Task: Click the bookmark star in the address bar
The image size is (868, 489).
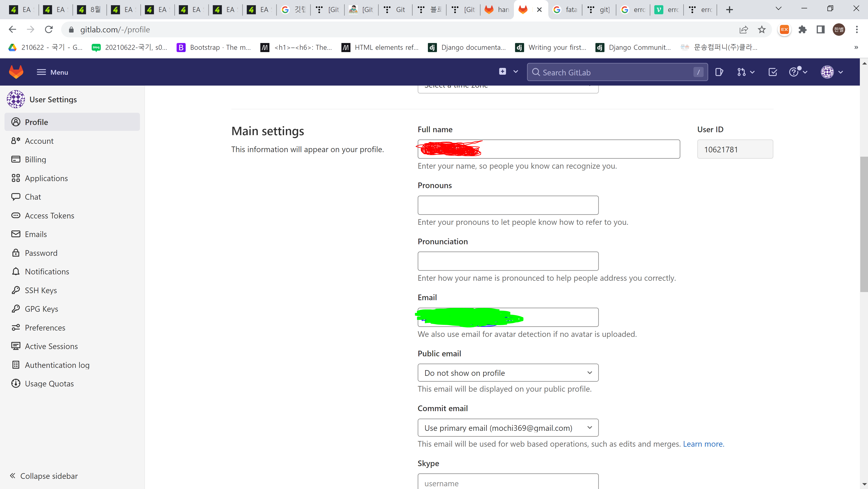Action: [x=762, y=30]
